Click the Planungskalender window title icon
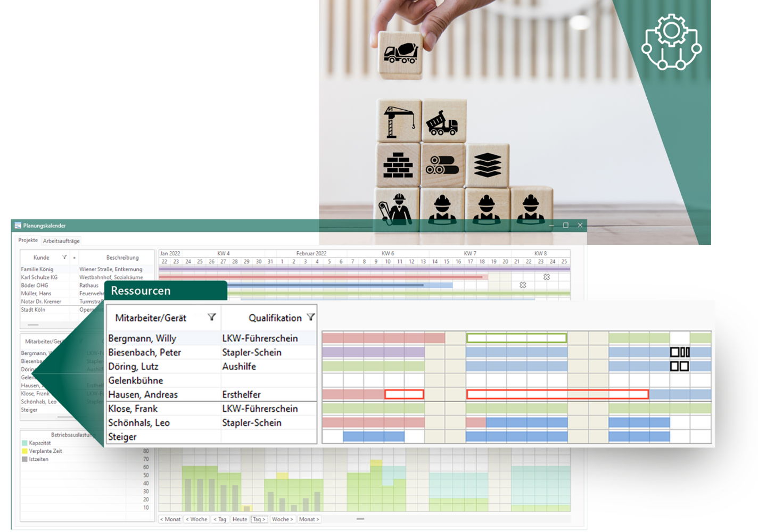 [18, 226]
